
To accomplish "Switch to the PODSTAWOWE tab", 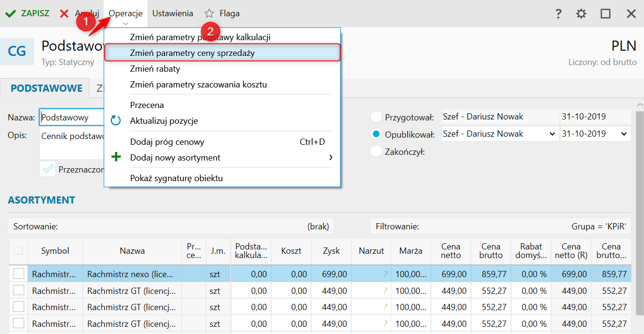I will click(46, 88).
